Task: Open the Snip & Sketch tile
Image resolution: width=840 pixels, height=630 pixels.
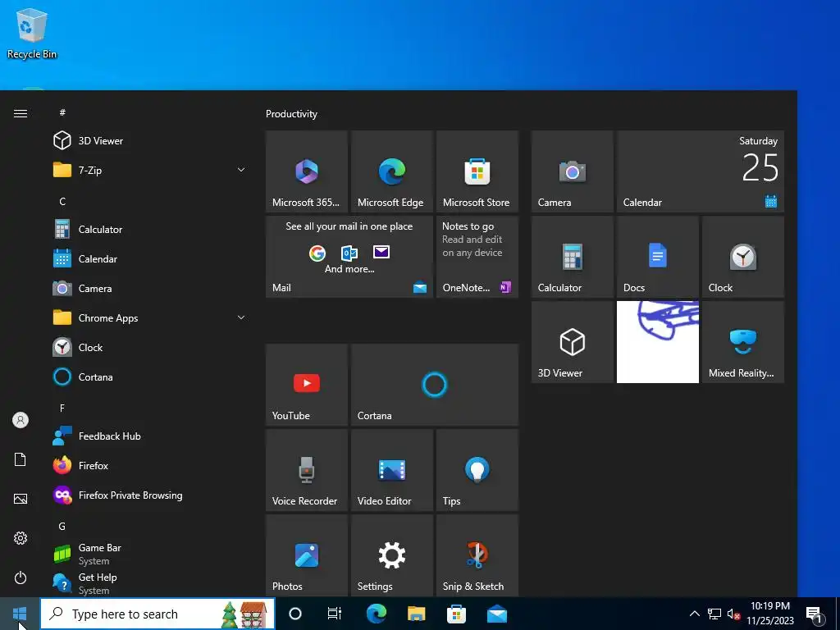Action: pos(477,555)
